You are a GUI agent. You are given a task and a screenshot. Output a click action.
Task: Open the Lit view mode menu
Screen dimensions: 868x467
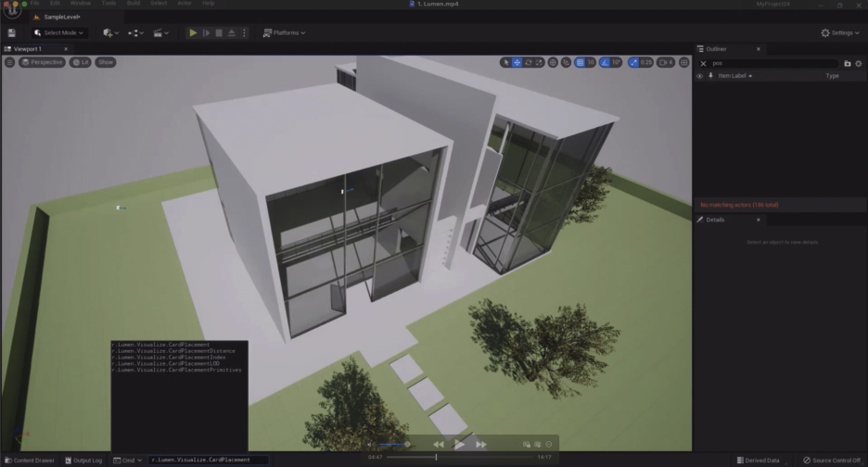81,62
